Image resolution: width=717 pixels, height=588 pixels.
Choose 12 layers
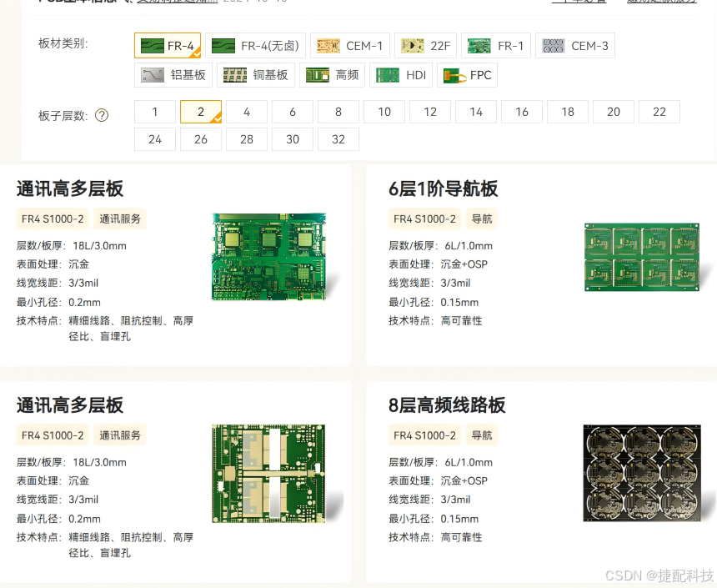click(x=430, y=112)
